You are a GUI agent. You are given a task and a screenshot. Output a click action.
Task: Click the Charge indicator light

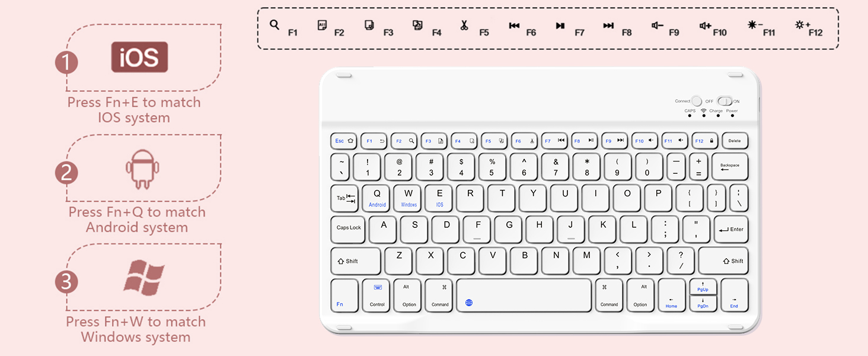click(x=718, y=116)
